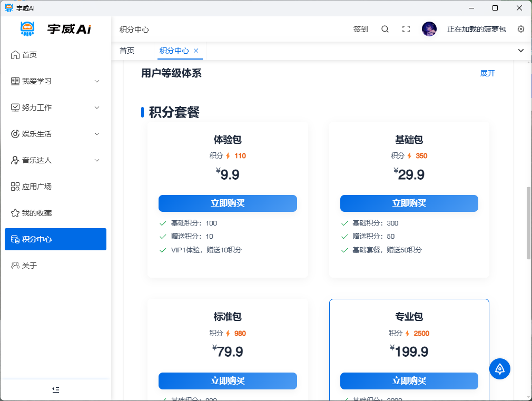Screen dimensions: 532x401
Task: Expand the 我爱学习 sidebar menu
Action: click(x=56, y=81)
